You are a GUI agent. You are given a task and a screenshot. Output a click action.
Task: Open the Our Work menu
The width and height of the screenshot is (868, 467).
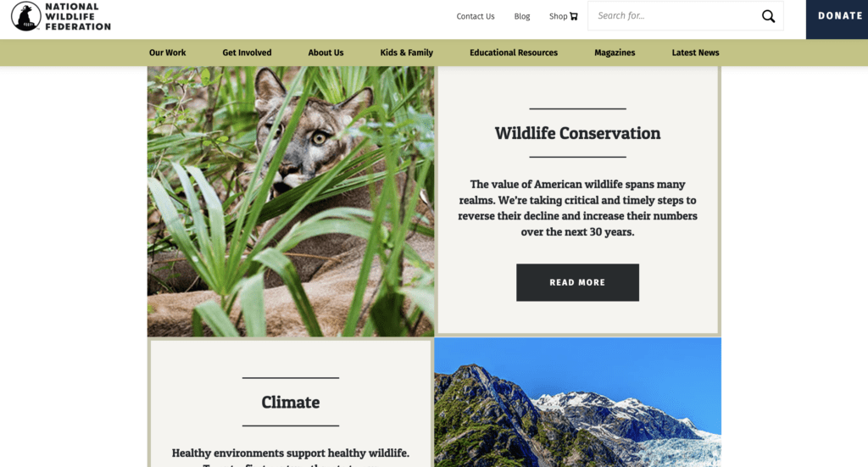pyautogui.click(x=167, y=53)
